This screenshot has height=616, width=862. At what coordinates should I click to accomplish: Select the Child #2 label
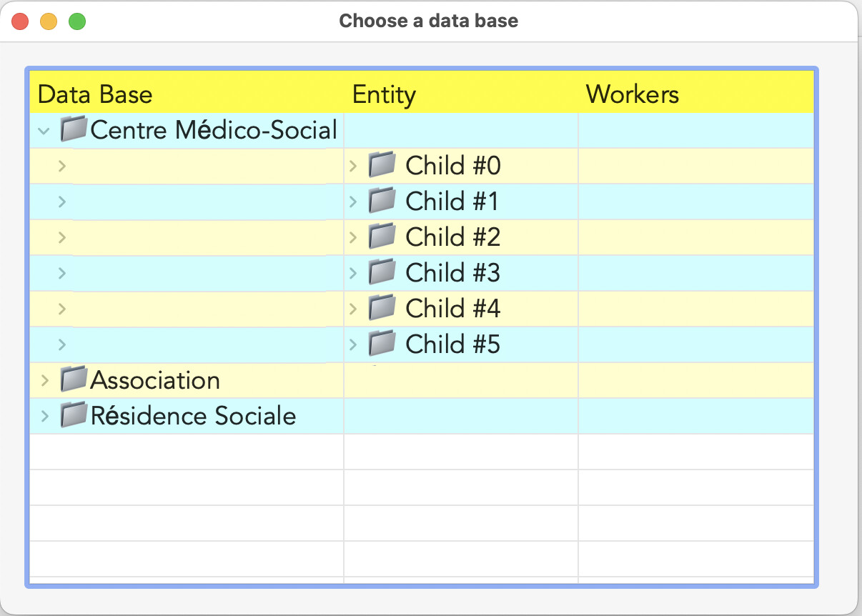[453, 237]
